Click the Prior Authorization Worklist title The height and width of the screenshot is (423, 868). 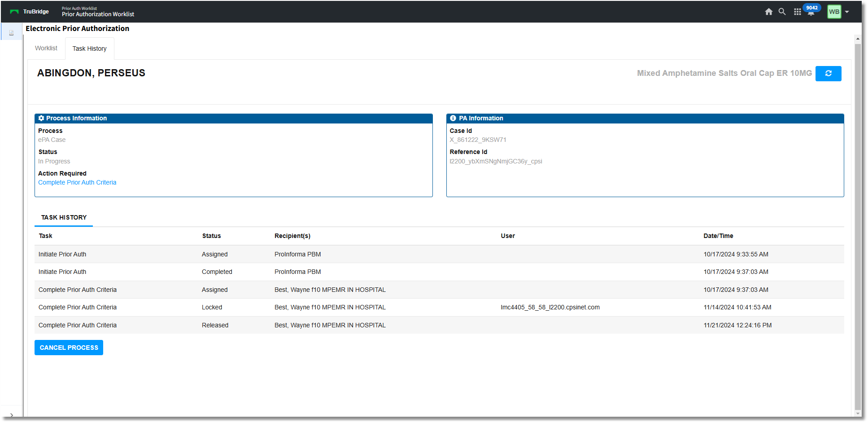(x=98, y=14)
